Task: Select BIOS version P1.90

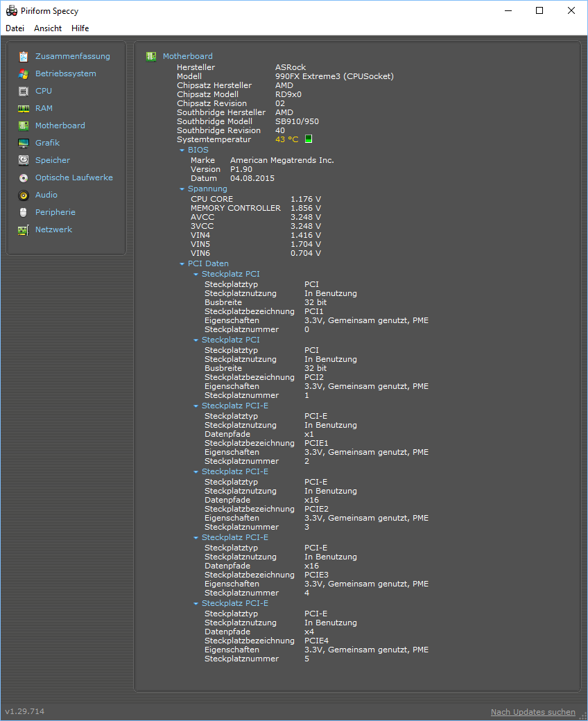Action: point(241,169)
